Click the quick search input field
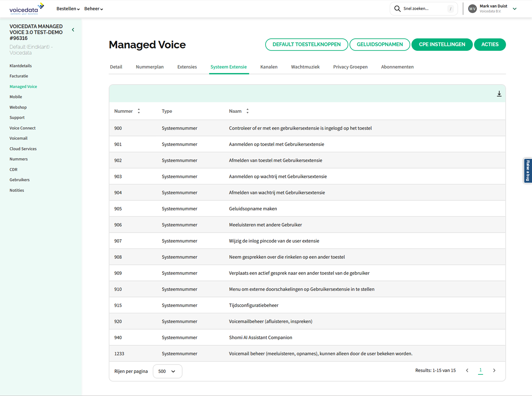Screen dimensions: 532x396 tap(424, 9)
